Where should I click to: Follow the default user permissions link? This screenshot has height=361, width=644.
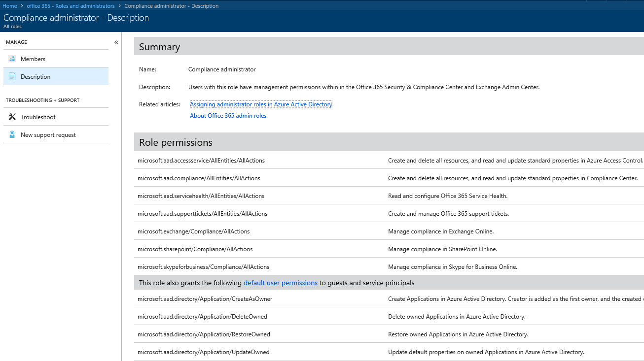pos(281,283)
